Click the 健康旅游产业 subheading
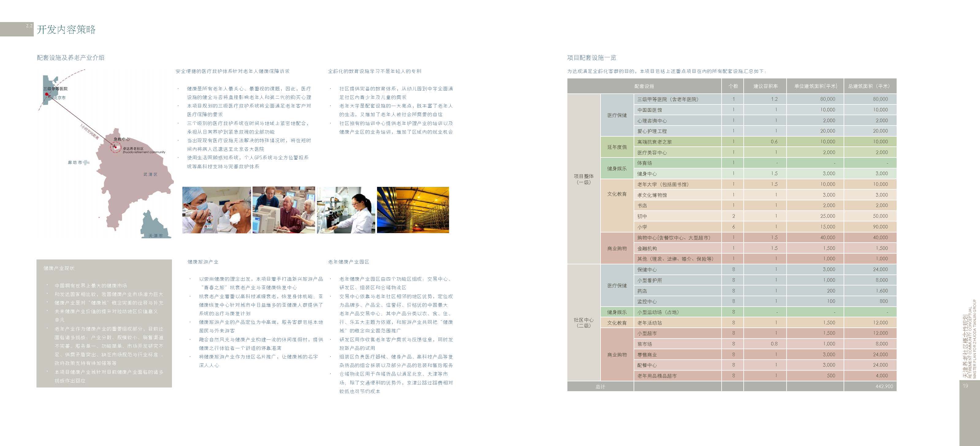The image size is (980, 446). [x=203, y=262]
